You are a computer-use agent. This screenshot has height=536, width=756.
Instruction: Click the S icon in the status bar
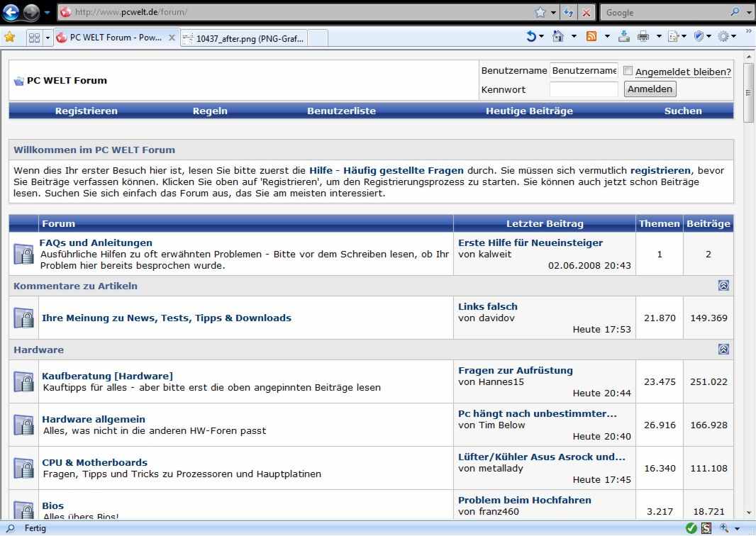pyautogui.click(x=706, y=528)
